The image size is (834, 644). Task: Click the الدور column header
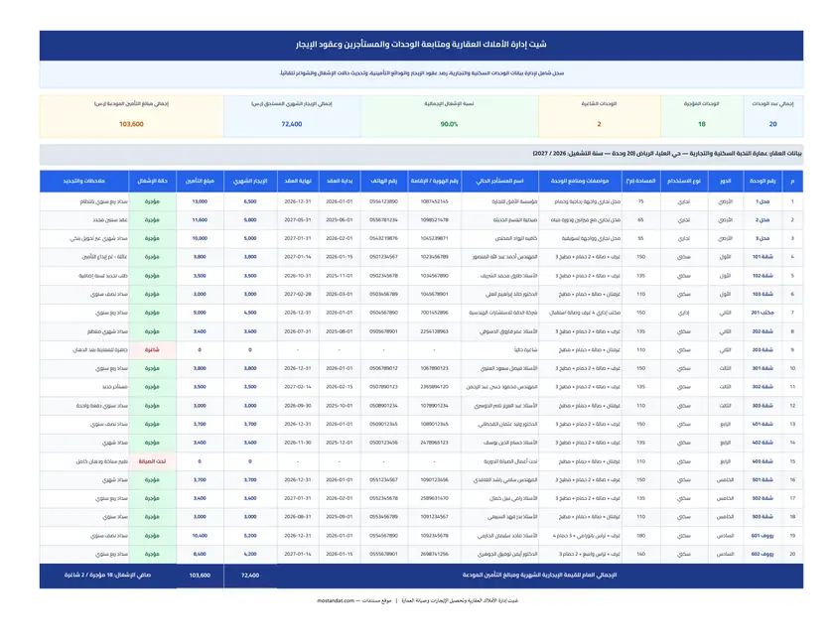pos(726,182)
